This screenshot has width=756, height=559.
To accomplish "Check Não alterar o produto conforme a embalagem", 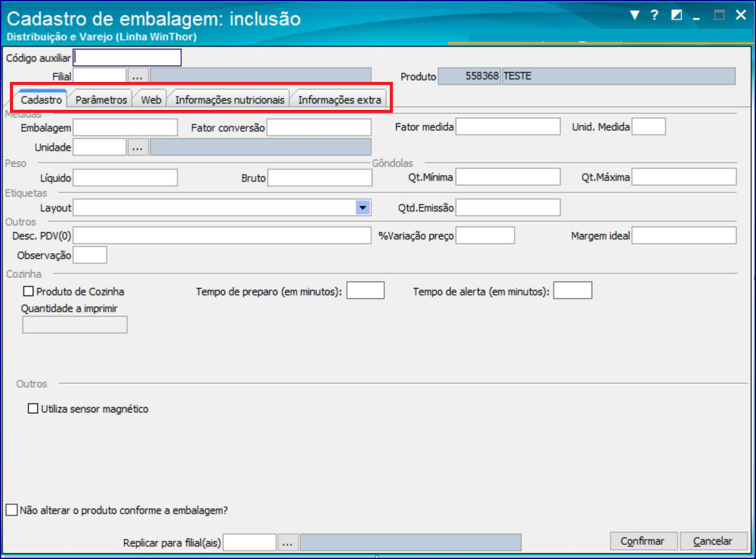I will pos(12,511).
